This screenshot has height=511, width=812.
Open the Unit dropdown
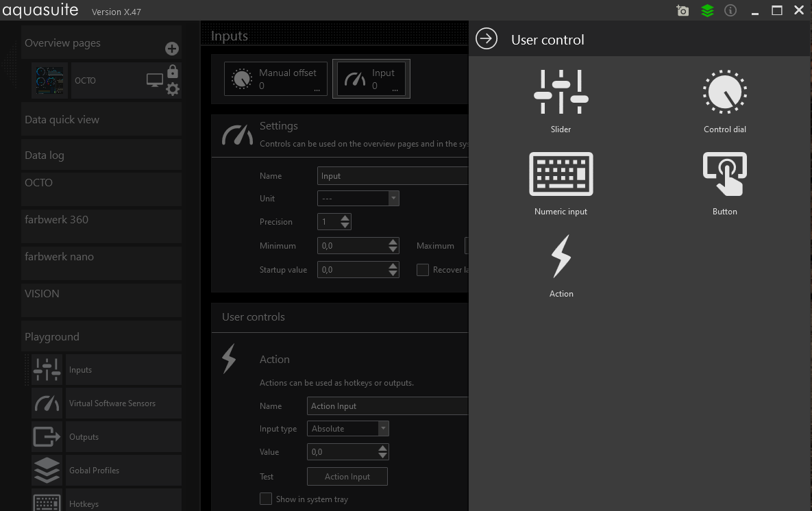click(x=358, y=199)
